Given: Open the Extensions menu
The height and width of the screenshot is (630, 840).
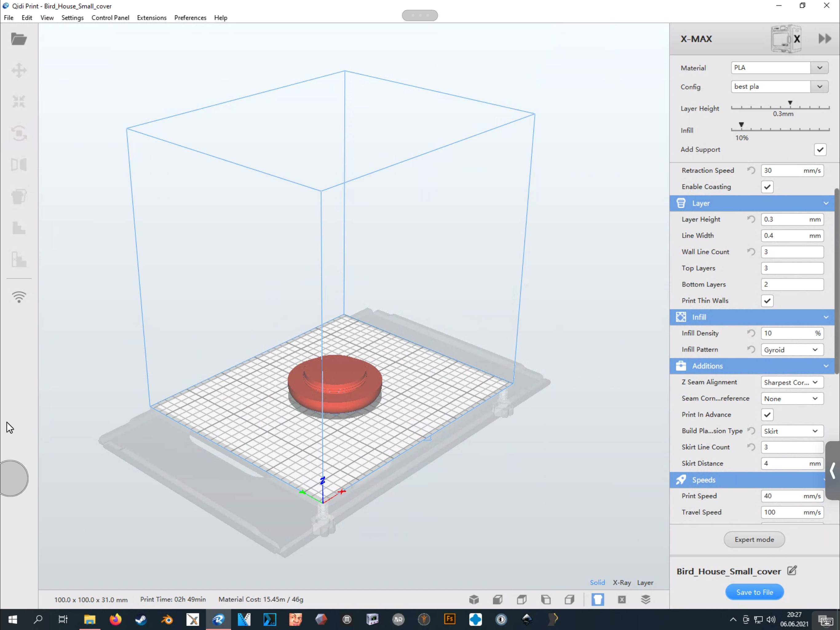Looking at the screenshot, I should [x=152, y=18].
